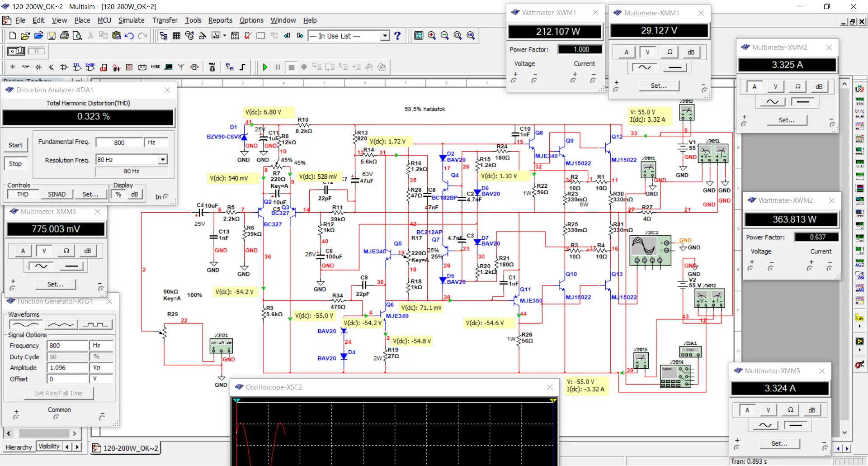The width and height of the screenshot is (868, 466).
Task: Create a new design file
Action: coord(13,36)
